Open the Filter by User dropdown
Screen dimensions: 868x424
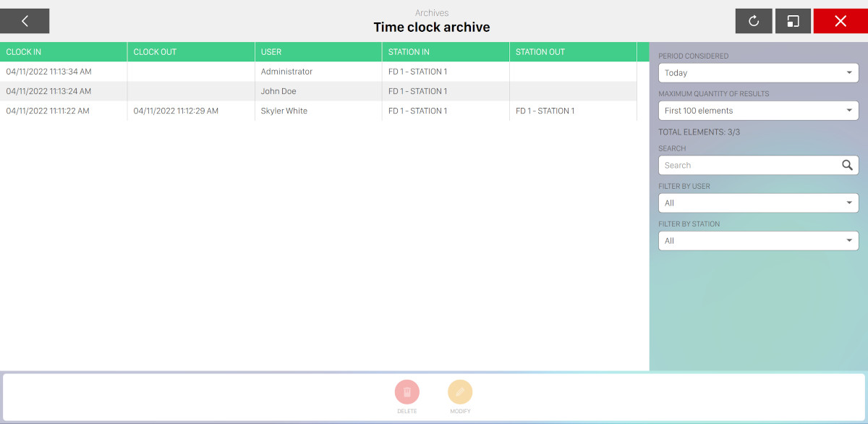click(758, 203)
